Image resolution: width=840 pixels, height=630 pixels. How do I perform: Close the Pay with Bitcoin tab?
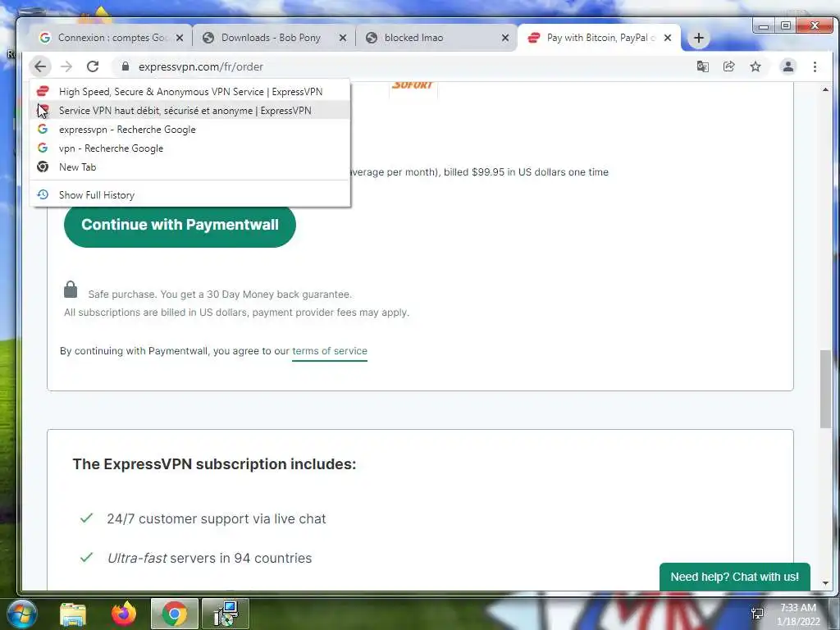[668, 38]
